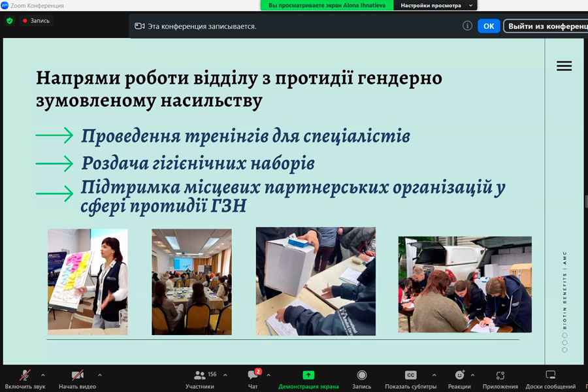Toggle recording with the Запись toolbar button

click(362, 375)
